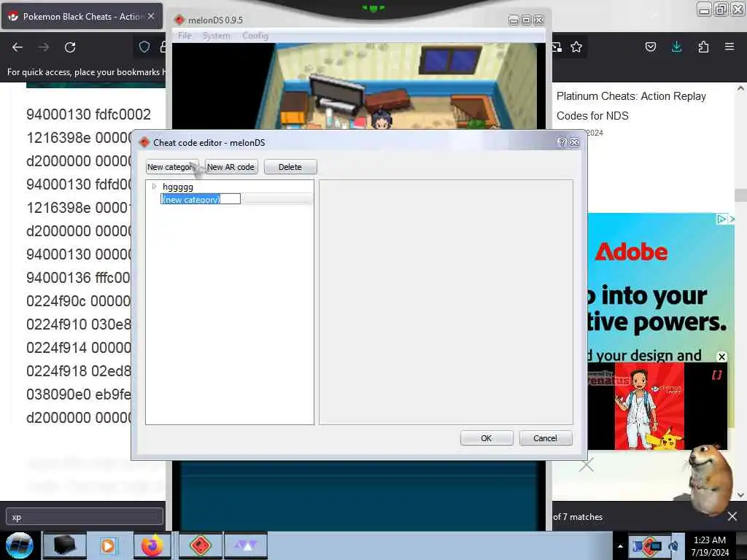Close the Cheat code editor dialog

pos(575,142)
